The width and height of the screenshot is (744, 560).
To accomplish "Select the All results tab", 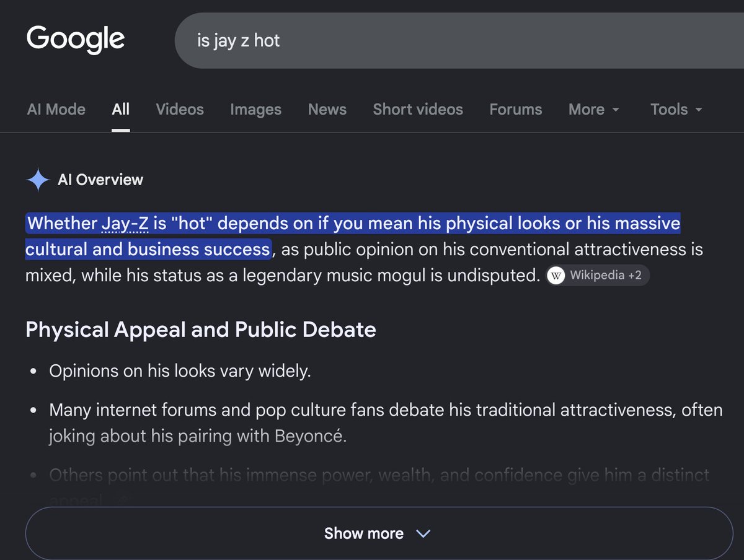I will [121, 110].
